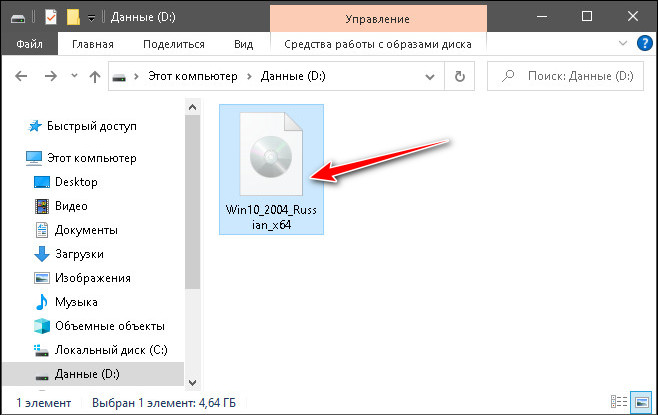Click the '1 элемент' status bar text
This screenshot has height=415, width=658.
tap(44, 403)
